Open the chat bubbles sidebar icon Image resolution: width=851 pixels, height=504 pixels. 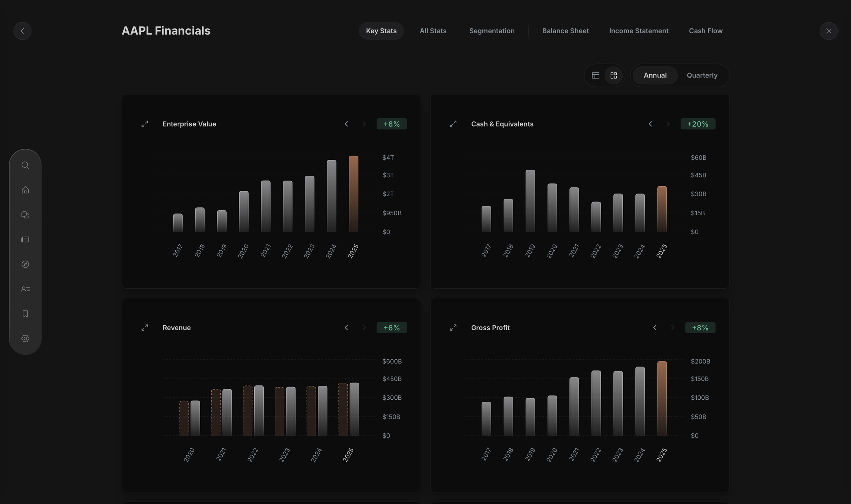[25, 215]
